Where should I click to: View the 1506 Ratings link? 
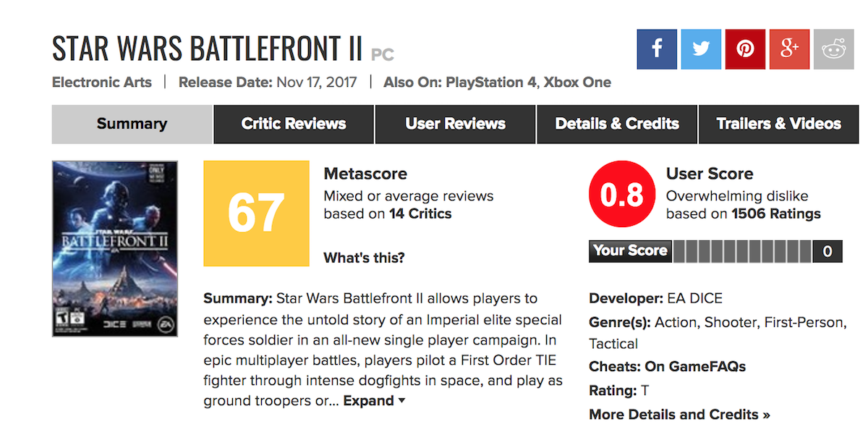[x=775, y=213]
